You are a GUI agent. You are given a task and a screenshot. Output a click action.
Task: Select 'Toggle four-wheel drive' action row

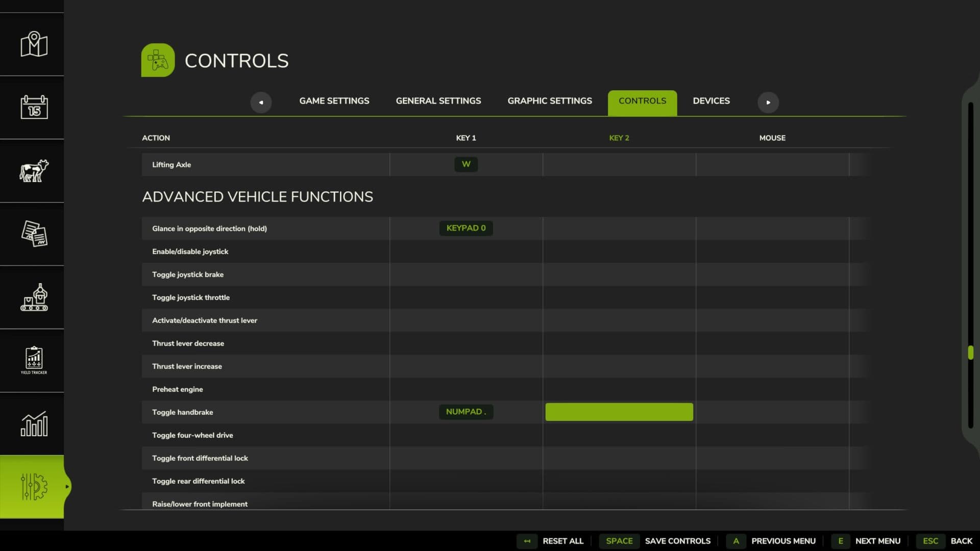click(x=505, y=435)
